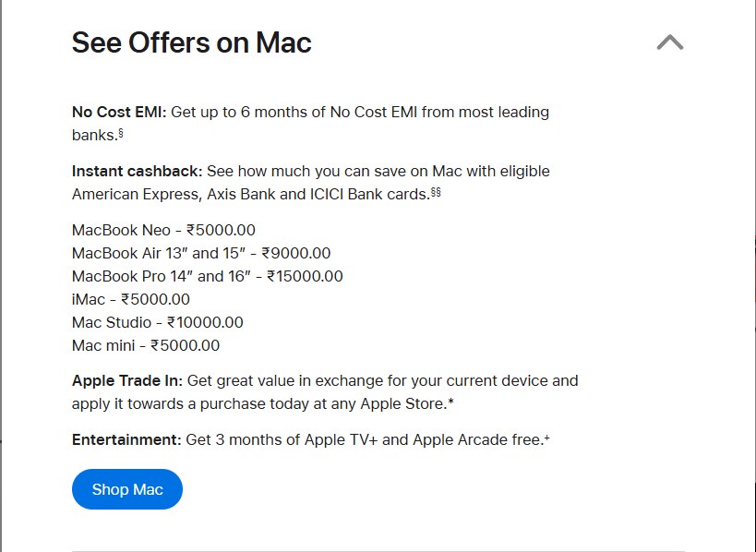The height and width of the screenshot is (552, 756).
Task: Select the No Cost EMI bold label
Action: pyautogui.click(x=119, y=112)
